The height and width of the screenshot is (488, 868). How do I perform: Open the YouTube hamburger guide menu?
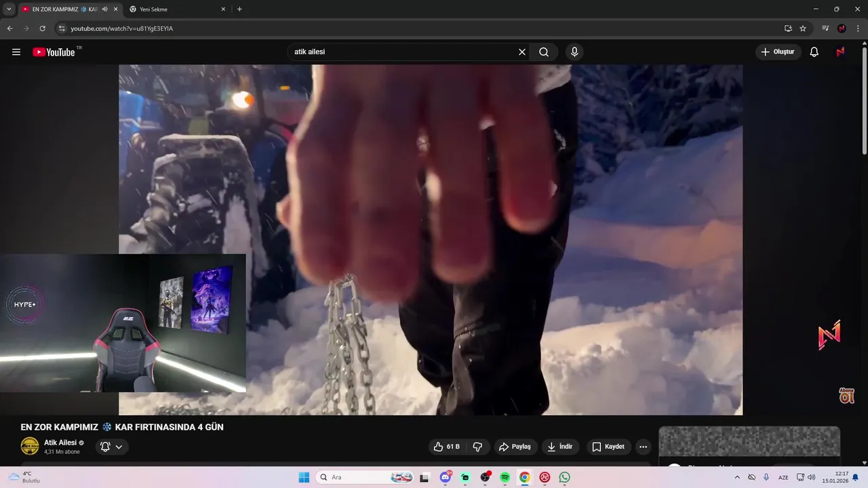pos(16,52)
